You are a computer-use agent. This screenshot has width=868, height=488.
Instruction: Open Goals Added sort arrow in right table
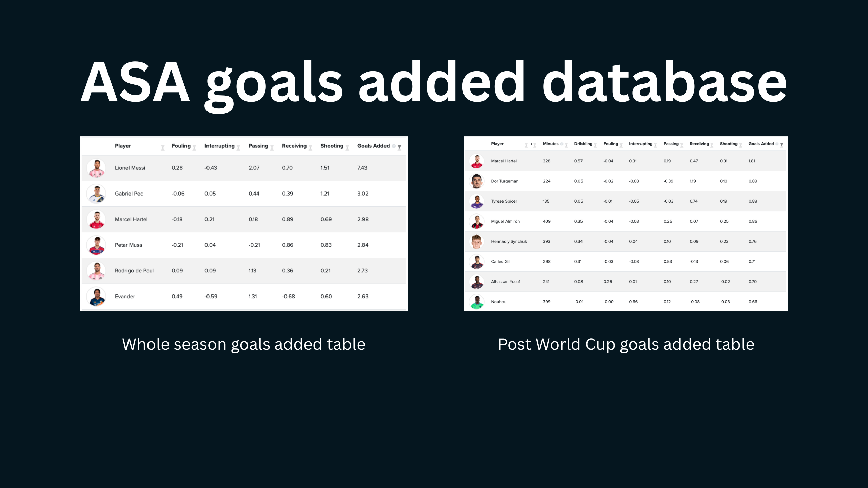click(782, 145)
